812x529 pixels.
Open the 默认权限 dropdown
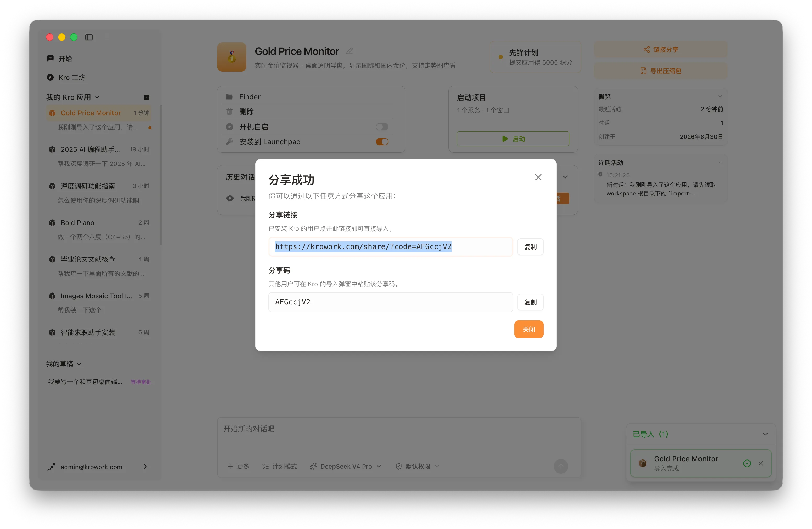coord(417,466)
